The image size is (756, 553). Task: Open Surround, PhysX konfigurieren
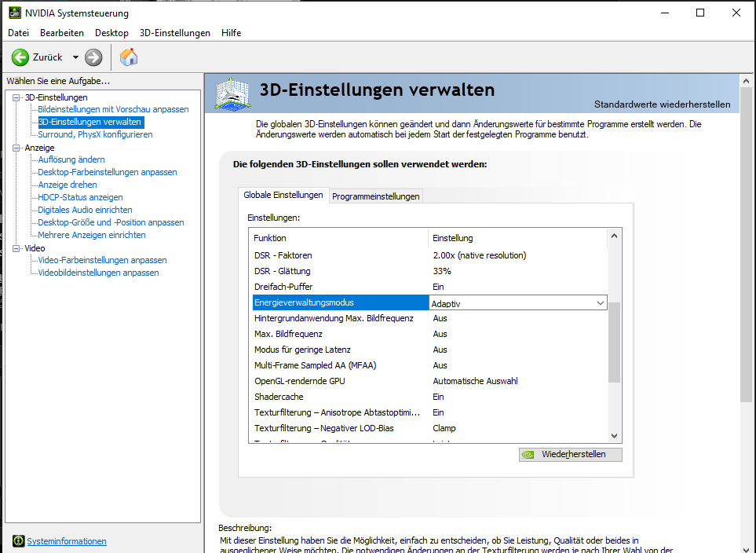95,134
